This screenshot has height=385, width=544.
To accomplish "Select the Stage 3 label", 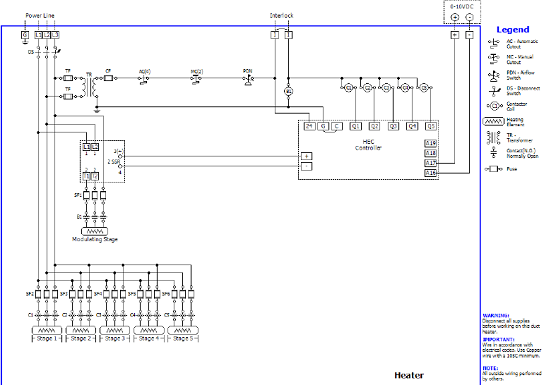I will [115, 339].
